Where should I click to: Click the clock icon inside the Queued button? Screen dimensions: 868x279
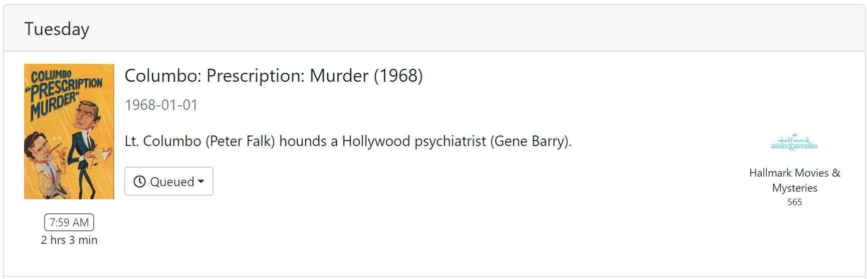[x=140, y=182]
